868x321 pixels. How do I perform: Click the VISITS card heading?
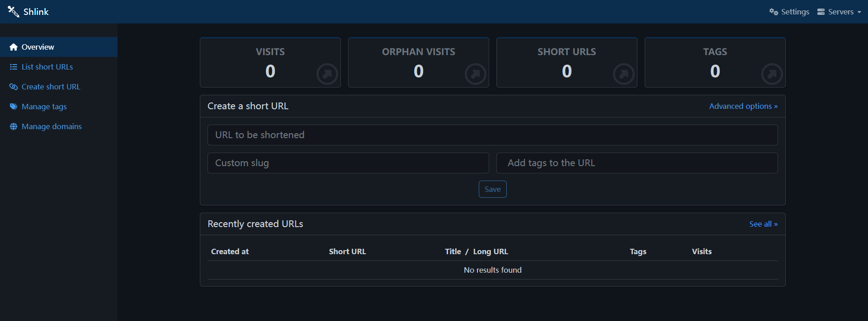coord(270,52)
